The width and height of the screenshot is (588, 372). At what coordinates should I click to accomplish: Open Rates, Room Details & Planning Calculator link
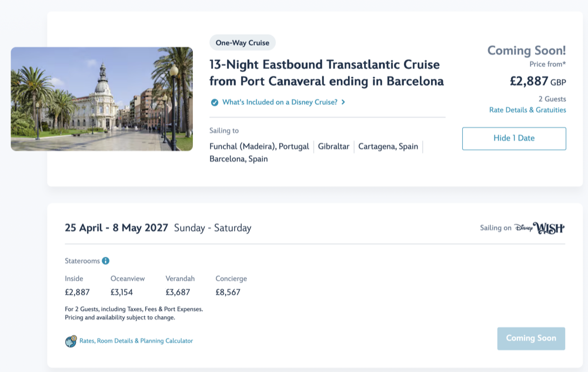coord(136,341)
